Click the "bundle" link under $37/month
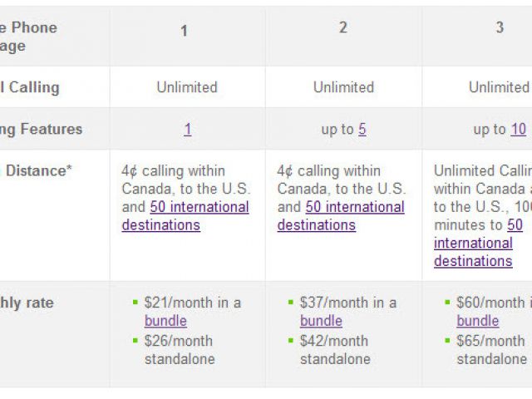The image size is (532, 399). click(321, 321)
